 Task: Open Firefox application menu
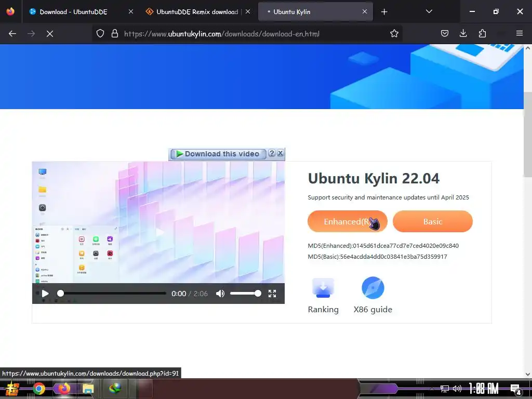520,34
